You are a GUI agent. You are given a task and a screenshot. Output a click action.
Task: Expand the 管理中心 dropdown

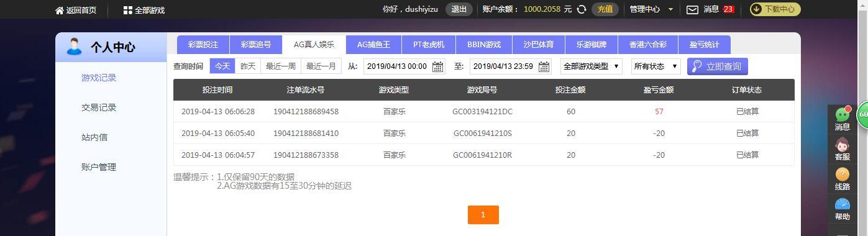pos(651,9)
